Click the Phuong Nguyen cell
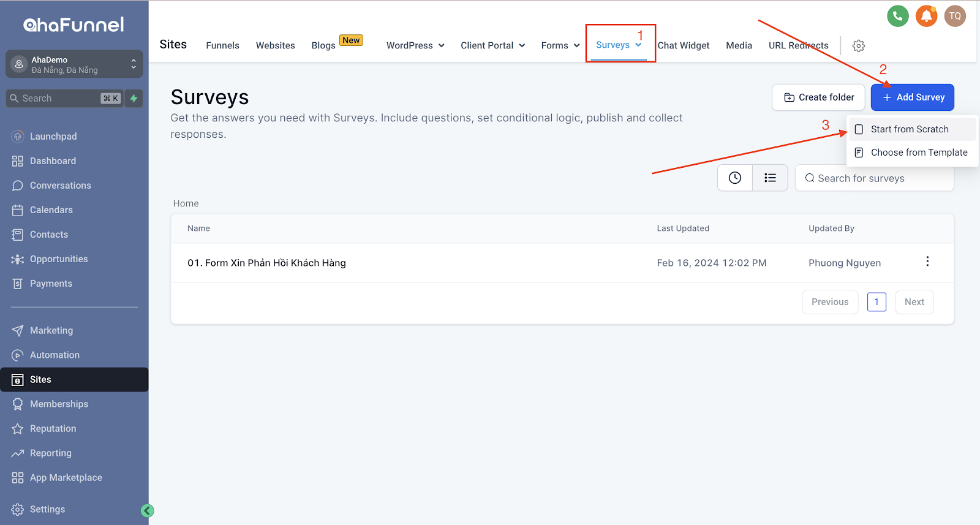This screenshot has width=980, height=525. point(845,263)
